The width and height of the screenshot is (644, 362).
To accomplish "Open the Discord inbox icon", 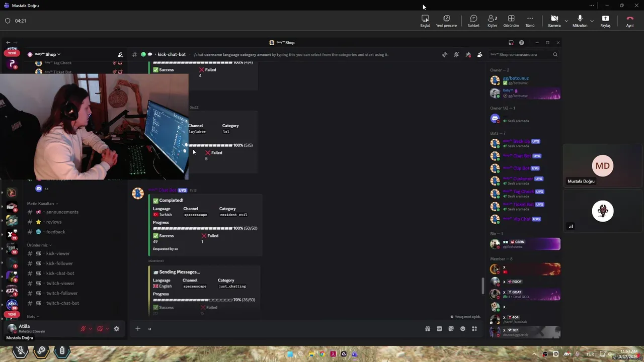I will point(511,43).
